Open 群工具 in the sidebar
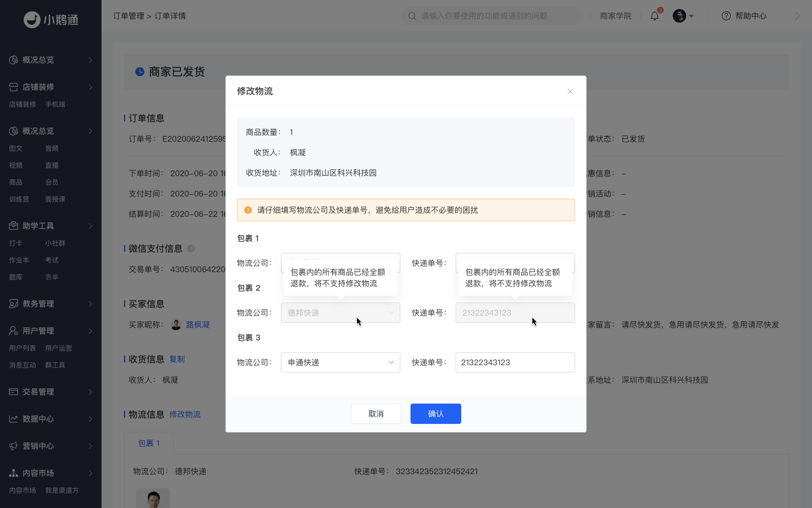This screenshot has width=812, height=508. click(x=55, y=365)
